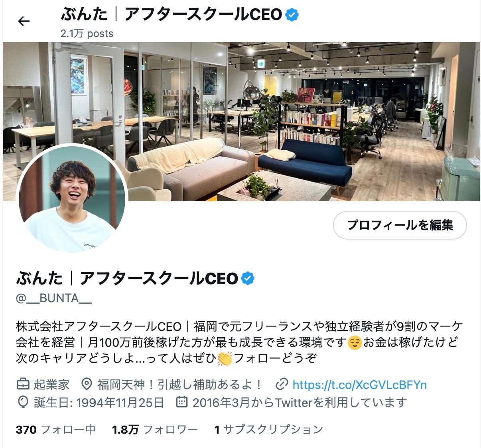This screenshot has width=481, height=448.
Task: Click the back arrow icon
Action: tap(24, 21)
